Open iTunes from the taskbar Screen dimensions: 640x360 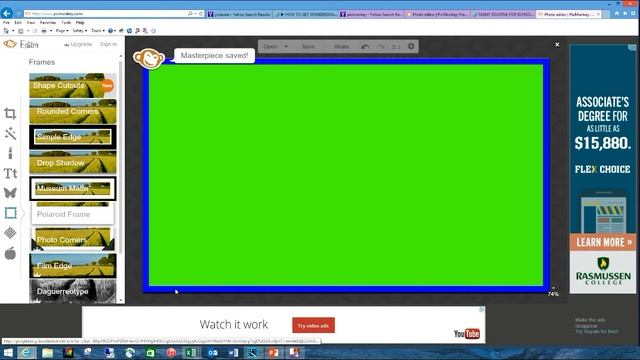coord(171,353)
